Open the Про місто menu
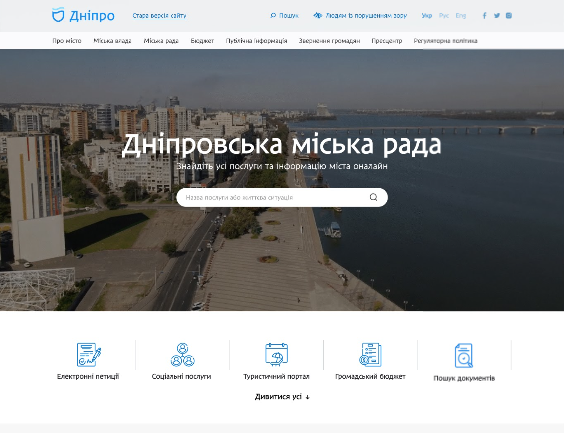Screen dimensions: 564x433 coord(67,41)
